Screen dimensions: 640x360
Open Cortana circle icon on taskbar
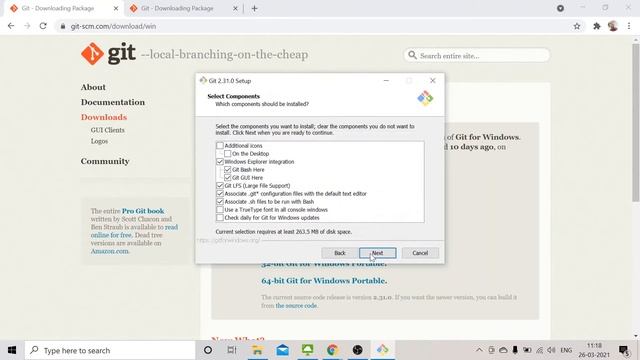pos(208,350)
